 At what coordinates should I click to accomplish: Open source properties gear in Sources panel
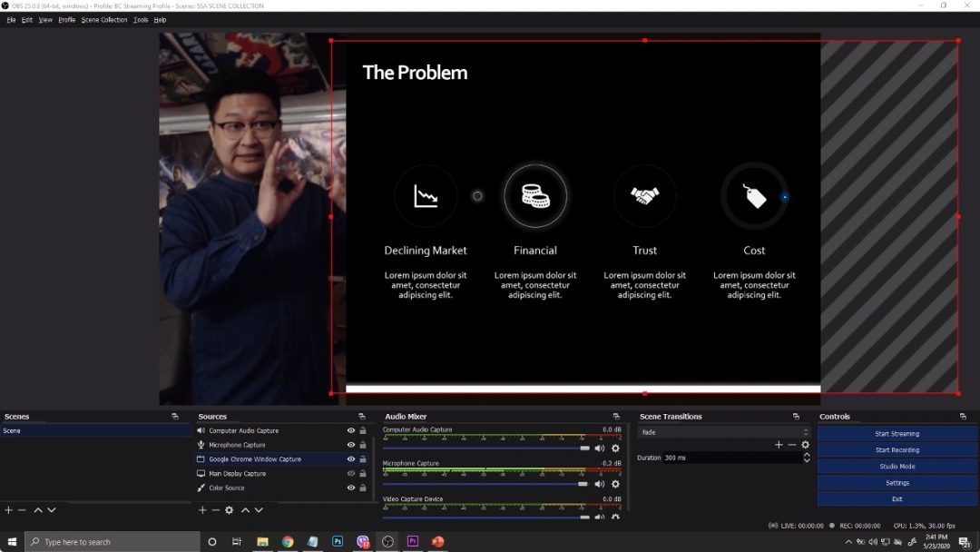coord(230,510)
